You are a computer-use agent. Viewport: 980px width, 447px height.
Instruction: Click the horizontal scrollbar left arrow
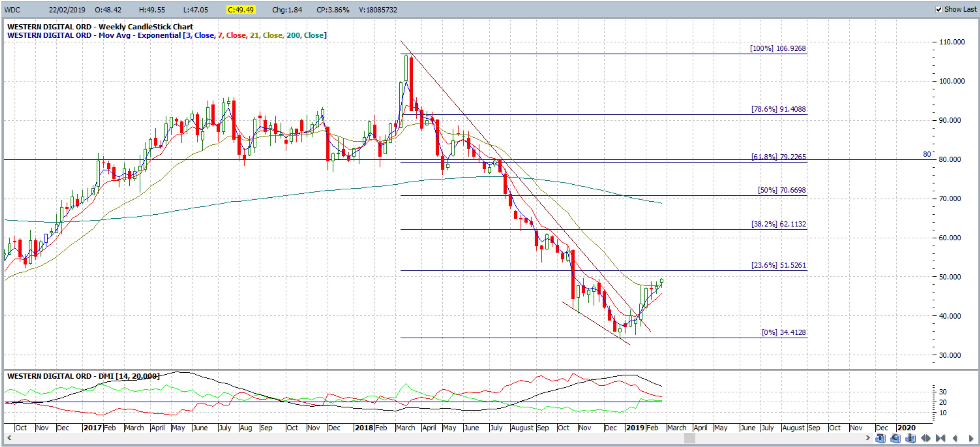[x=9, y=438]
